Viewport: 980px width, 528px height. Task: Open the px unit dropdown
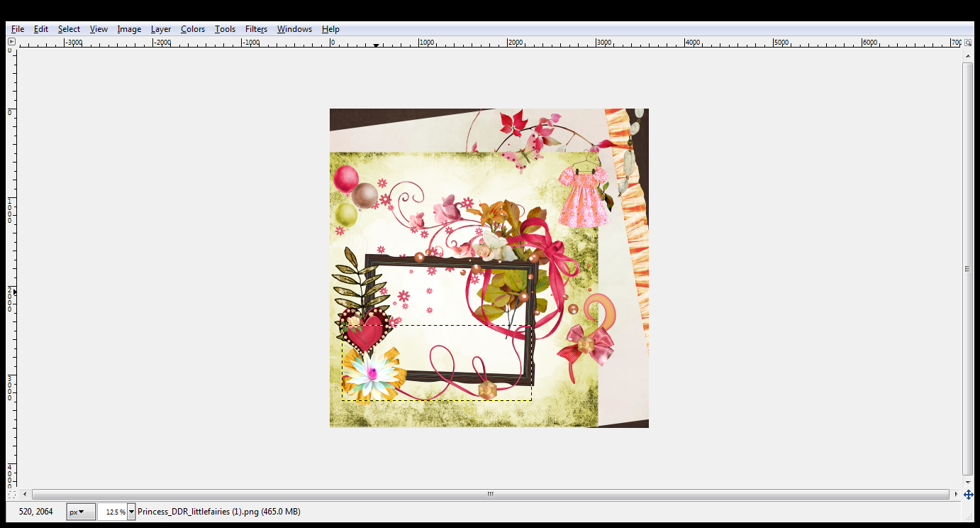tap(80, 511)
